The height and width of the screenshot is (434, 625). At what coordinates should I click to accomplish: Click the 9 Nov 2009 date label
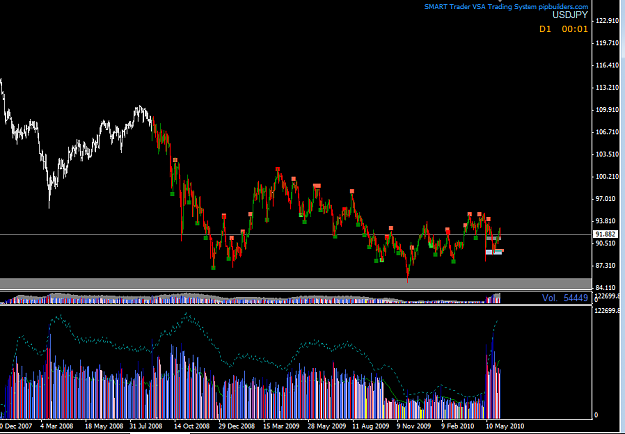click(414, 426)
